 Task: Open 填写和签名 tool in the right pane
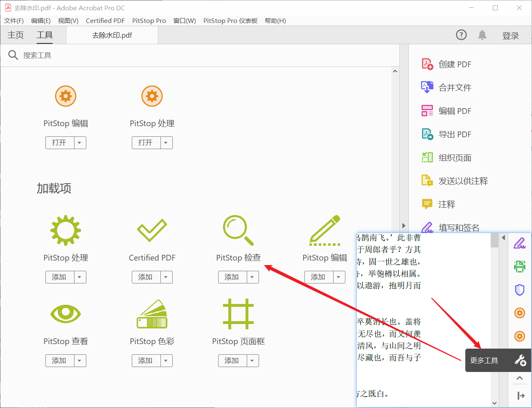pos(451,227)
